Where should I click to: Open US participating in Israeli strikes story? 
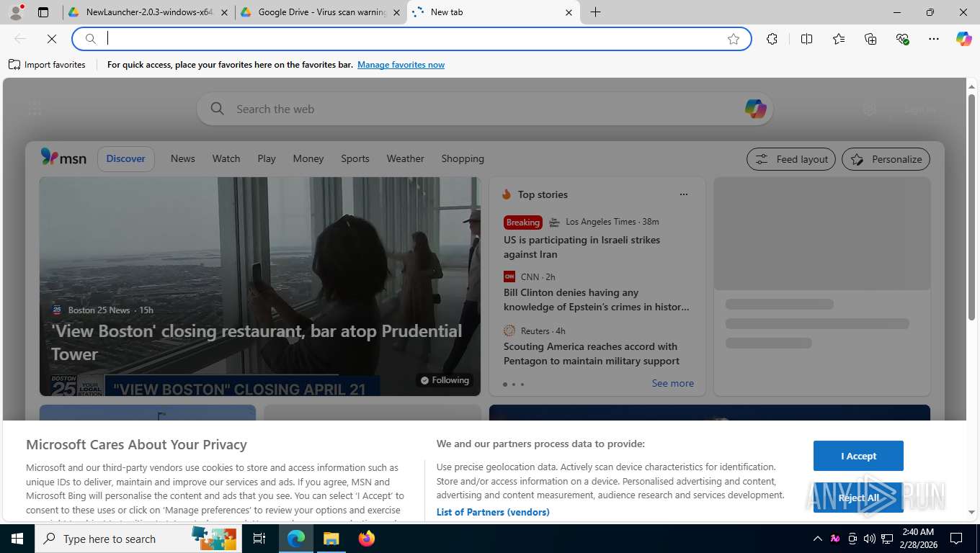[582, 247]
